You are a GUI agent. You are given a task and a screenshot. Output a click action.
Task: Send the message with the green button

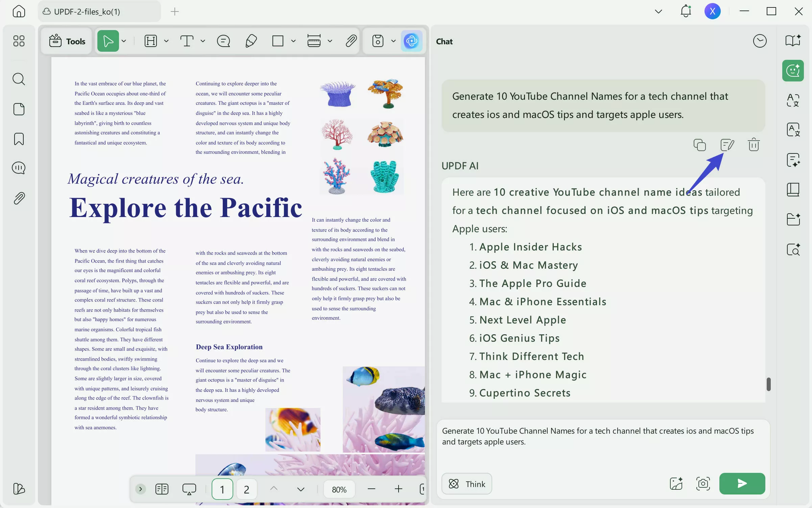[x=742, y=484]
